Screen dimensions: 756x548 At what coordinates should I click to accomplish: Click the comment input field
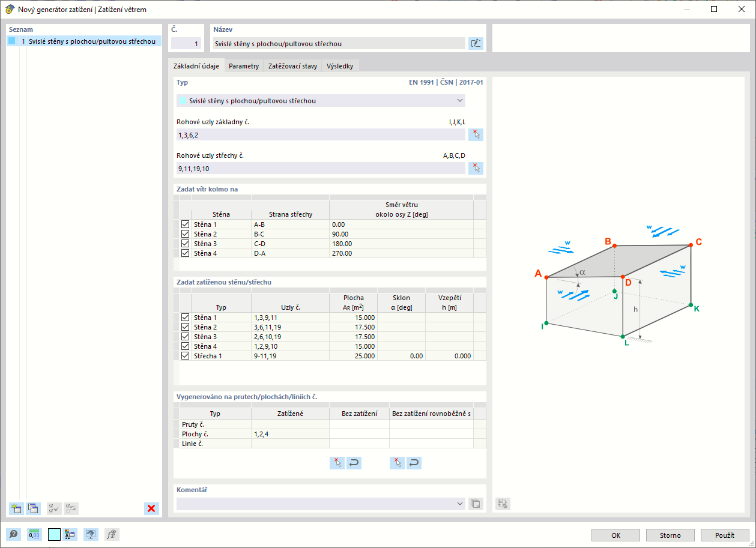(315, 504)
